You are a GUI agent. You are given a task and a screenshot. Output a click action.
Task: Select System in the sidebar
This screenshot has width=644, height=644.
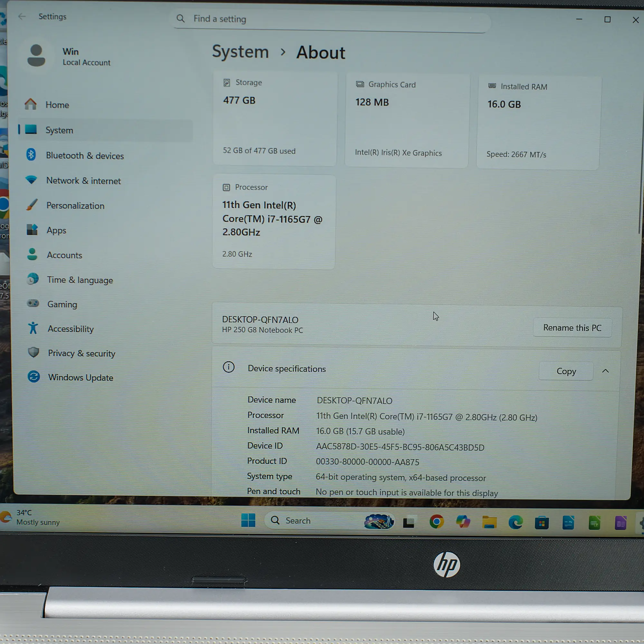[x=105, y=130]
